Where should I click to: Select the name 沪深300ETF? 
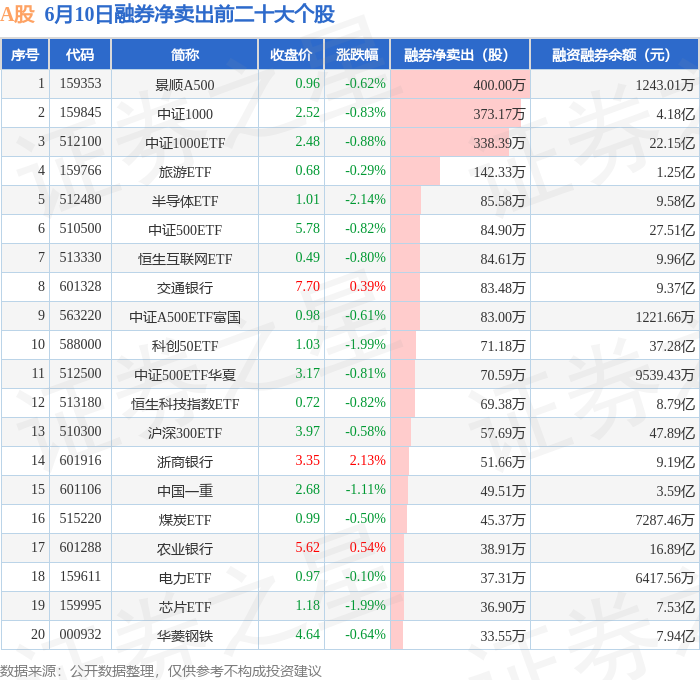pos(185,433)
